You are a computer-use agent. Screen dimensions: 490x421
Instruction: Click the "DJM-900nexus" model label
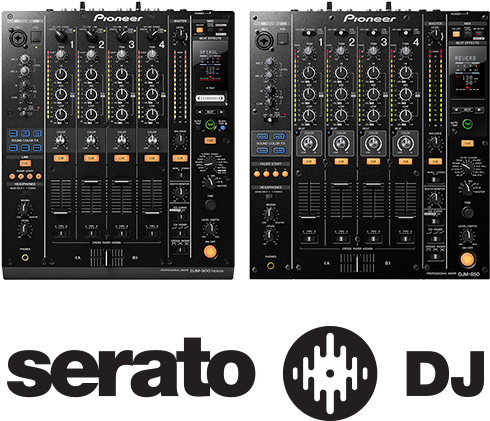tap(207, 271)
